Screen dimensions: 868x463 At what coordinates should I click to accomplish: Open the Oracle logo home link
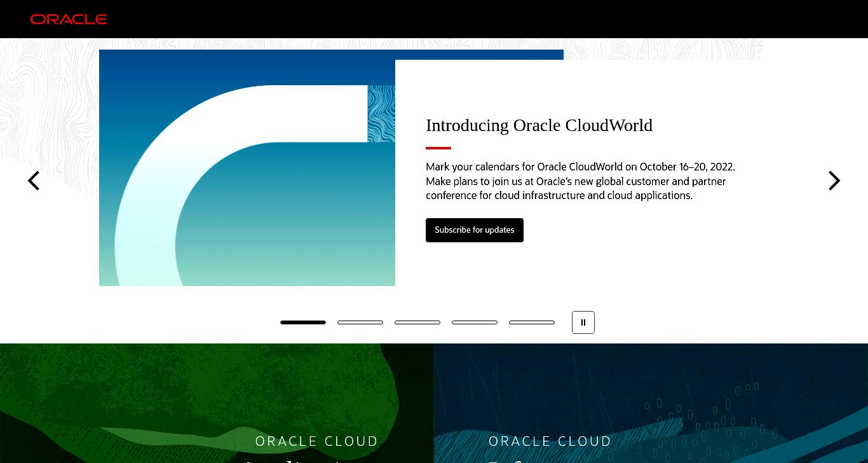pyautogui.click(x=69, y=19)
